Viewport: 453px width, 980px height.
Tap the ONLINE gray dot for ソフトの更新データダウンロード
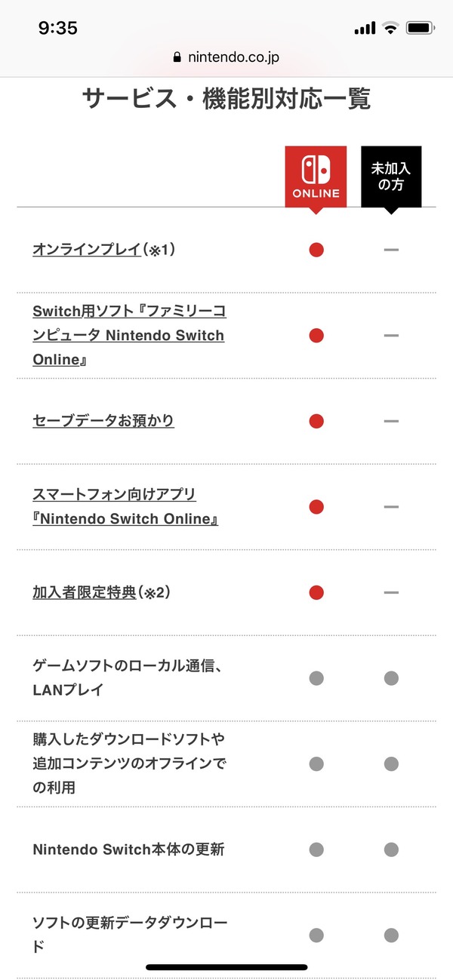pyautogui.click(x=316, y=935)
